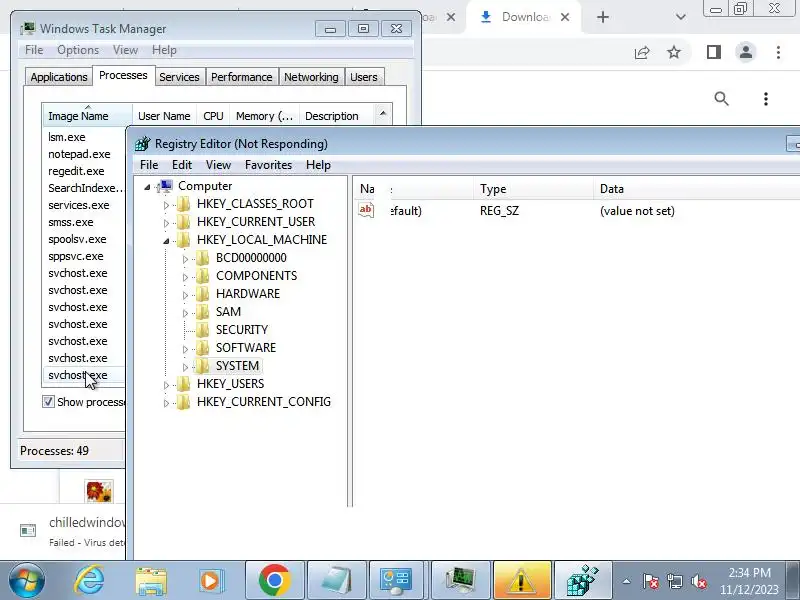Open Internet Explorer from the taskbar

tap(89, 580)
